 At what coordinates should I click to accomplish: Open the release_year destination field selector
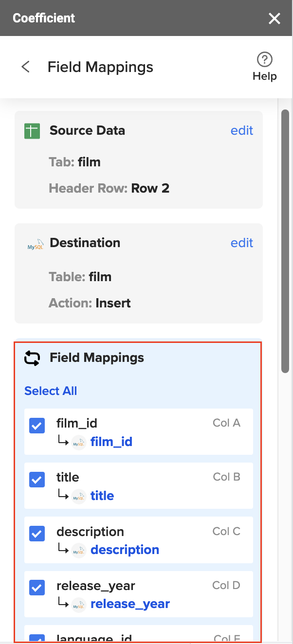[x=130, y=604]
